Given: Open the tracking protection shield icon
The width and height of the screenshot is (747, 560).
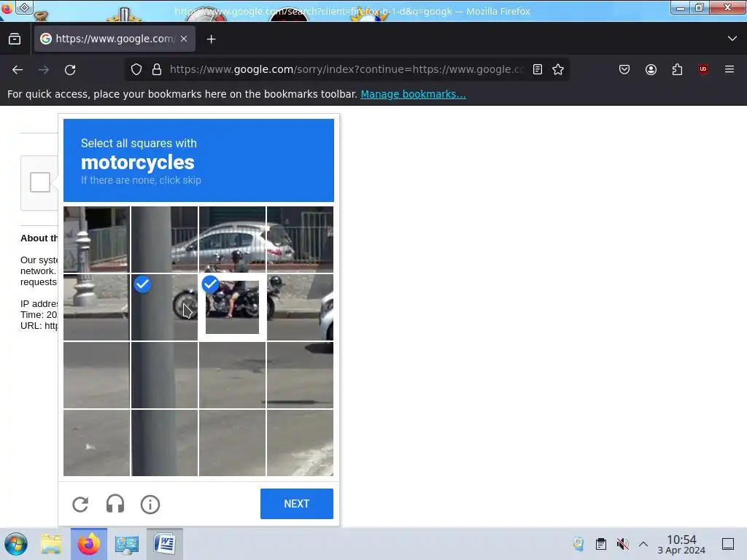Looking at the screenshot, I should click(136, 69).
